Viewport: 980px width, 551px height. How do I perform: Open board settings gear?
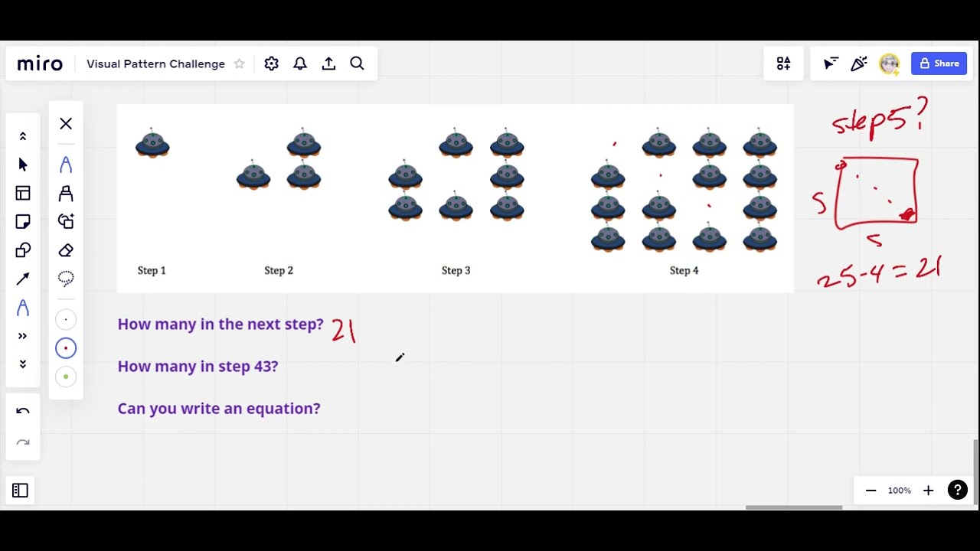[271, 64]
